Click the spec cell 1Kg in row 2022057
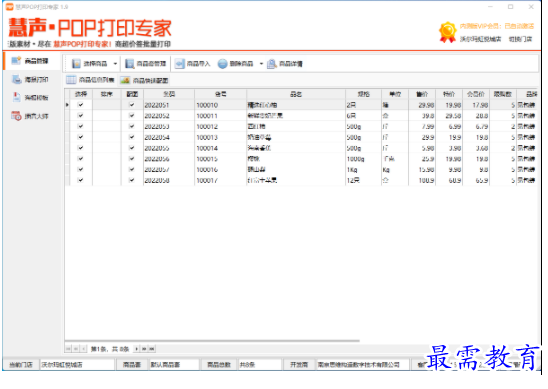 click(363, 170)
